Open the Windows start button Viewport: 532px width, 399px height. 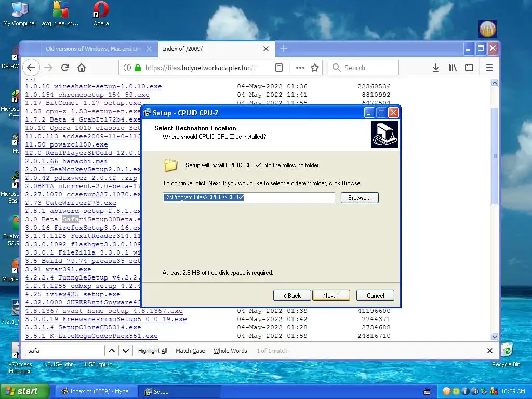24,392
